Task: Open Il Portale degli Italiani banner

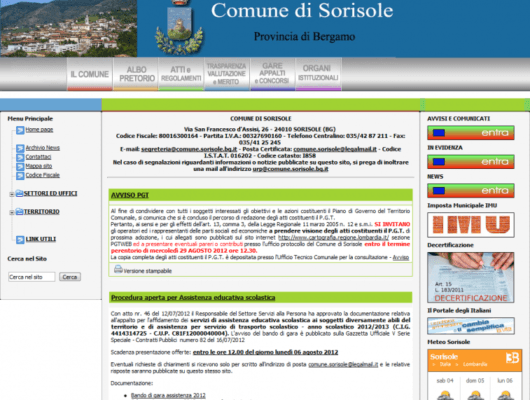Action: coord(471,326)
